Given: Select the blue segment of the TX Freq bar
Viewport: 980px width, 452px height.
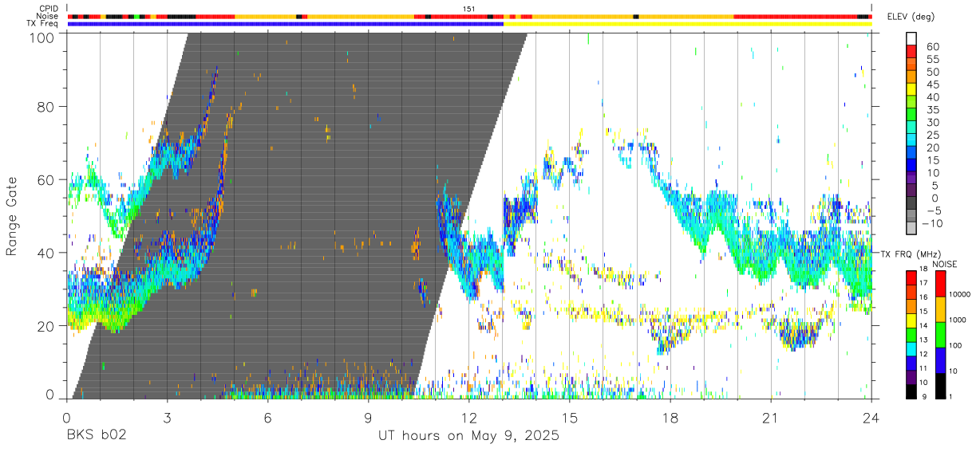Looking at the screenshot, I should coord(286,24).
